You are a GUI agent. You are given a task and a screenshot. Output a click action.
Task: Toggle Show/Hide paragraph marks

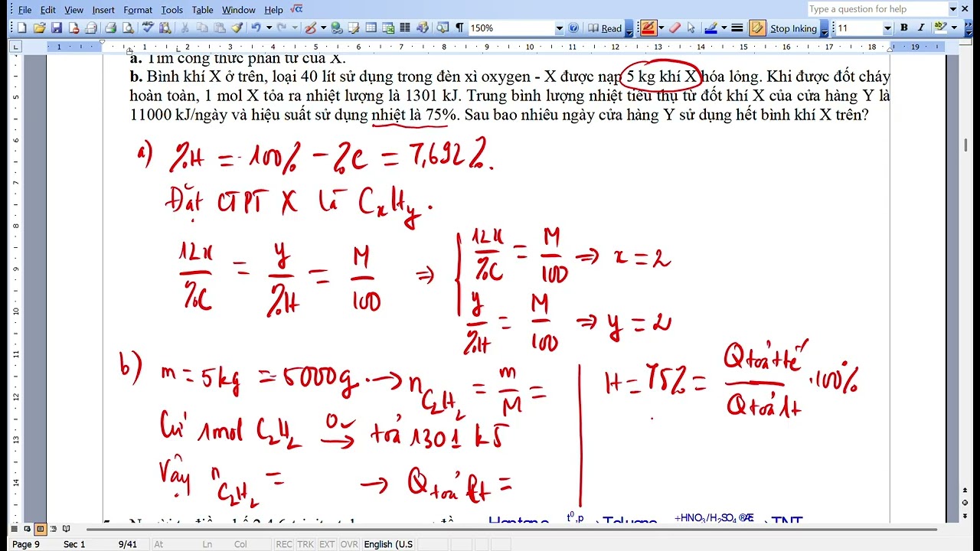pos(459,28)
